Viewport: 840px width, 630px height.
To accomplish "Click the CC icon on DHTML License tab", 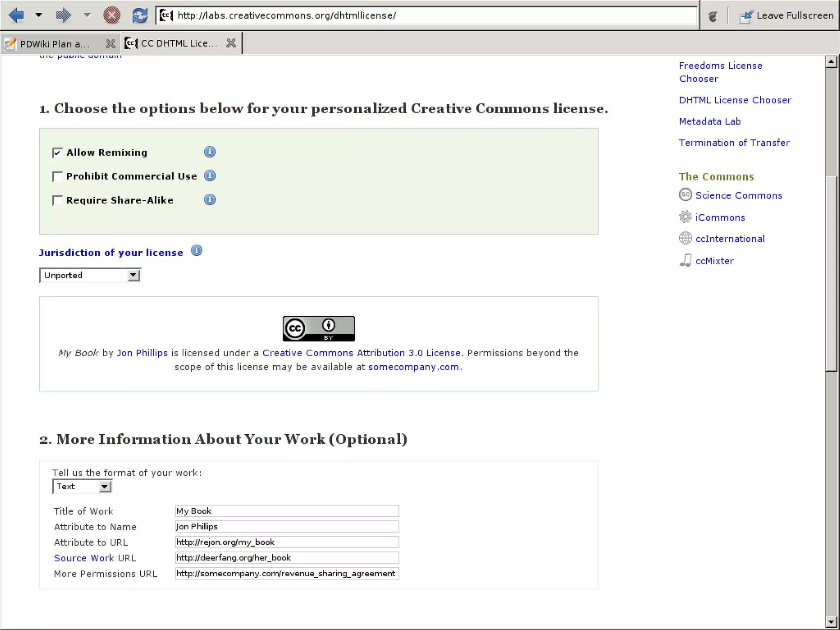I will click(131, 43).
